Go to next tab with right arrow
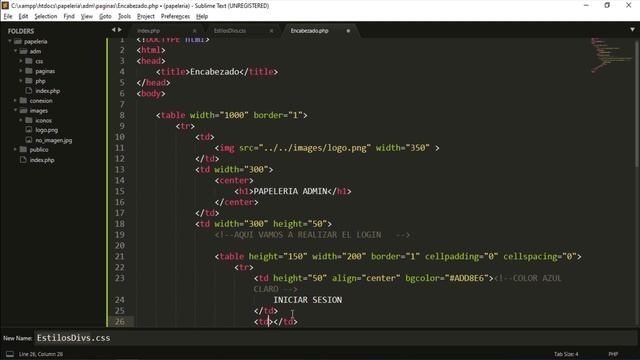 (x=120, y=30)
